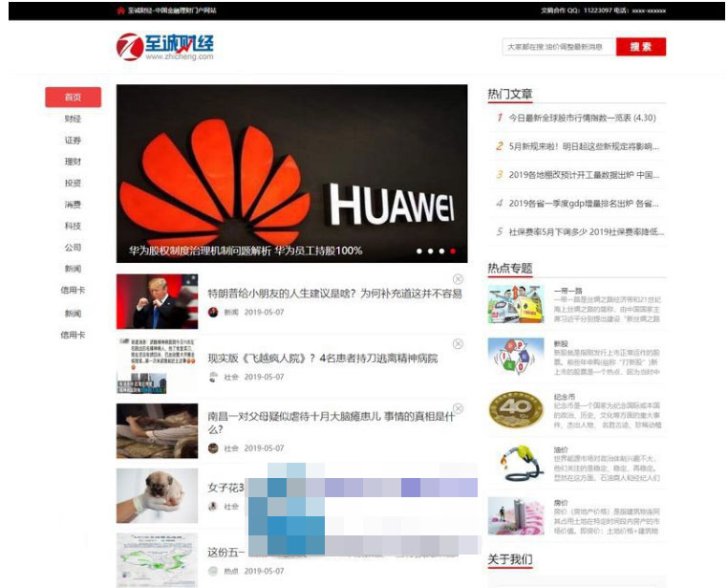Select 科技 in the left navigation
Viewport: 728px width, 588px height.
pos(73,226)
